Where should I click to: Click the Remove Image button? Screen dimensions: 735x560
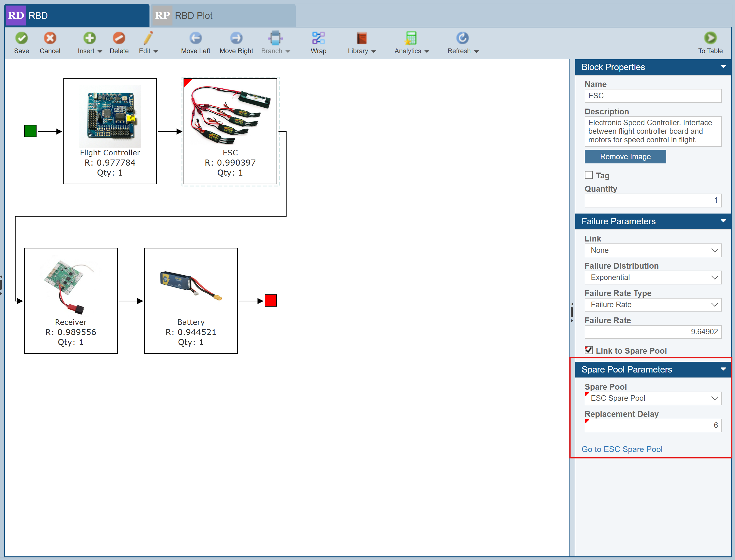coord(625,157)
